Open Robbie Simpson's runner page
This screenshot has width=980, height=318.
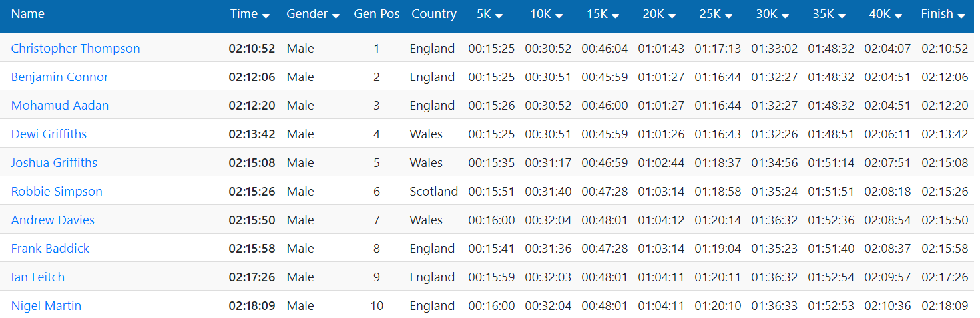(57, 191)
